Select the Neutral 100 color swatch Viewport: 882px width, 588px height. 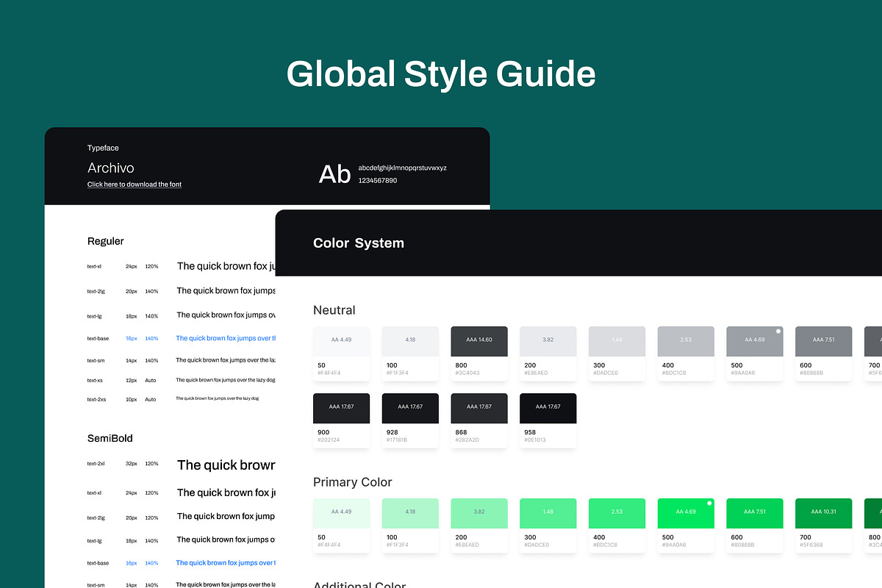coord(410,354)
